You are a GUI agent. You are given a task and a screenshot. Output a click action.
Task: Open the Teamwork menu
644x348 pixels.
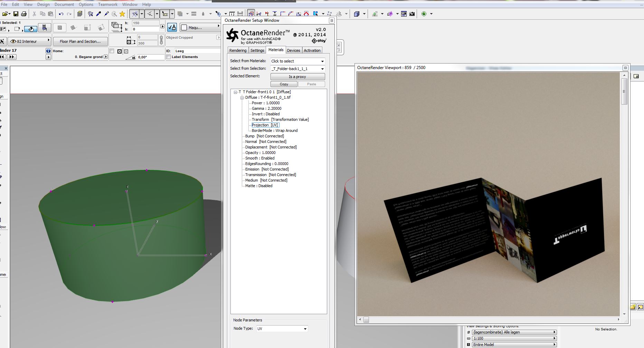pyautogui.click(x=108, y=4)
